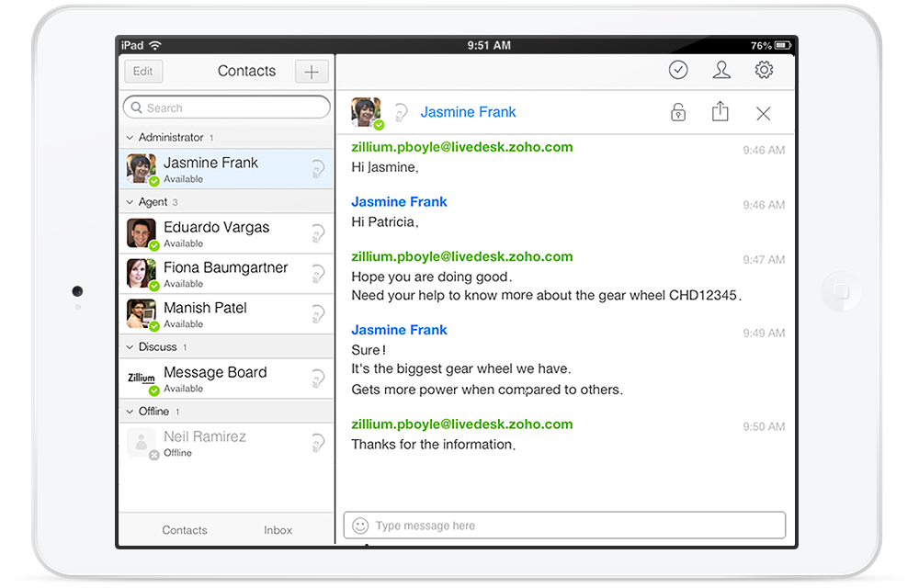Open settings gear icon
919x588 pixels.
[x=764, y=70]
